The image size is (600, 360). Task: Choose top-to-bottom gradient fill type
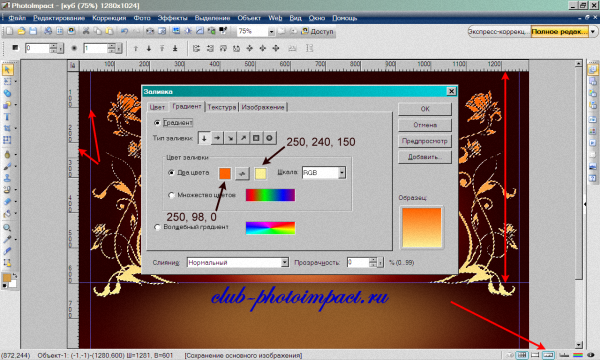point(204,138)
